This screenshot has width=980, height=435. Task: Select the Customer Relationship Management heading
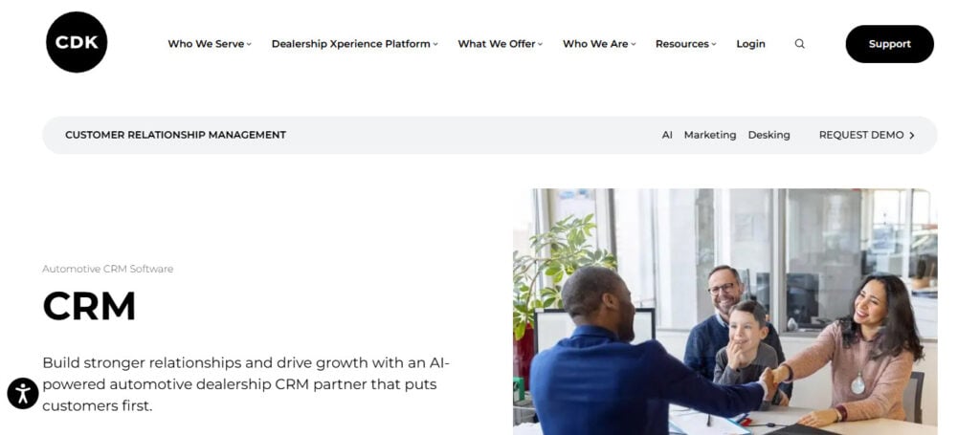[176, 135]
